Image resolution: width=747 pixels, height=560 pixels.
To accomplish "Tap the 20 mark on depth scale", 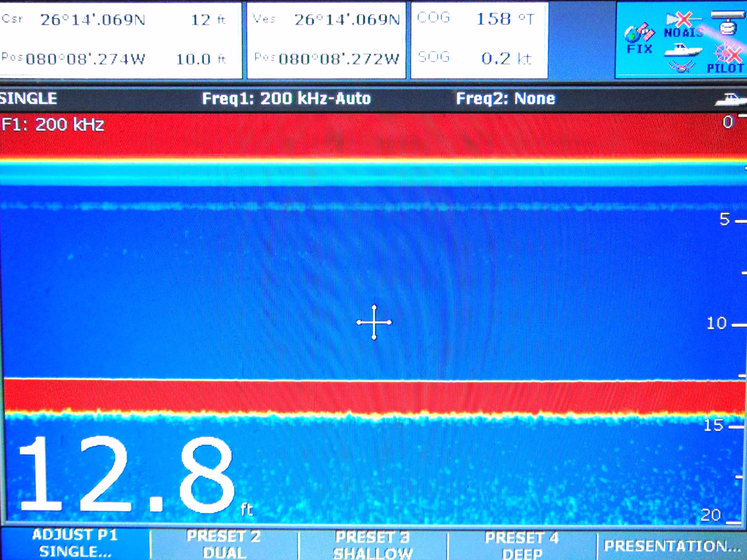I will (x=711, y=515).
